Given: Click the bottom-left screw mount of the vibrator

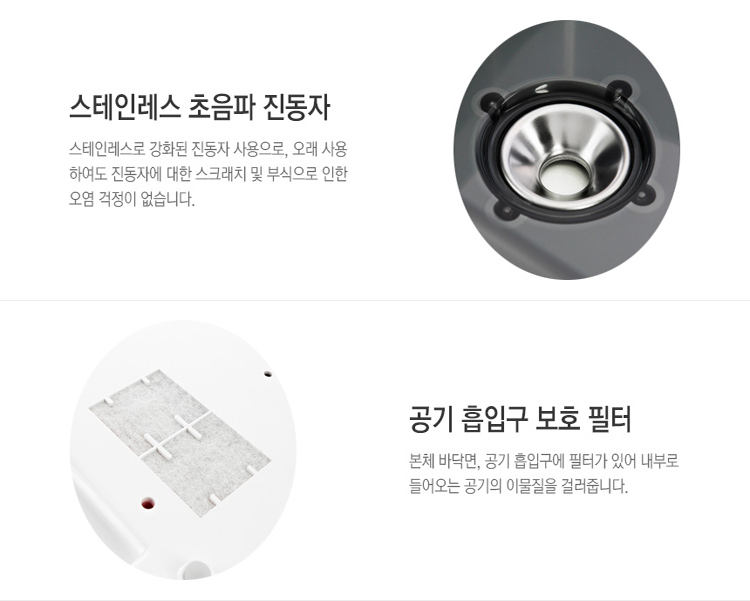Looking at the screenshot, I should pos(505,209).
